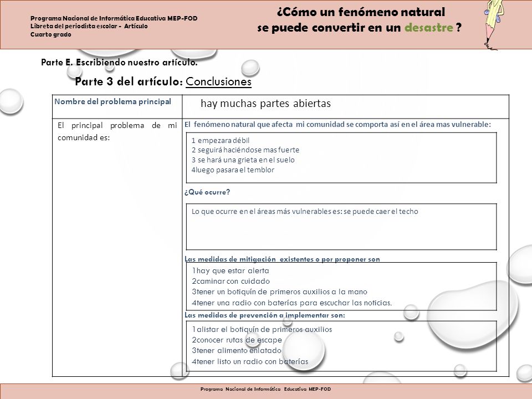This screenshot has width=532, height=399.
Task: Click the underlined word 'Conclusiones'
Action: (218, 81)
